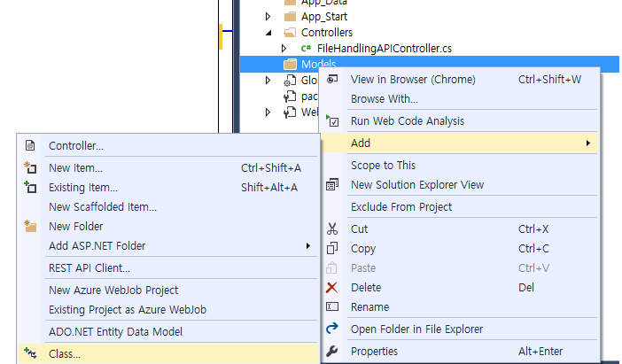Screen dimensions: 622x364
Task: Select the App_Start tree item
Action: tap(324, 17)
